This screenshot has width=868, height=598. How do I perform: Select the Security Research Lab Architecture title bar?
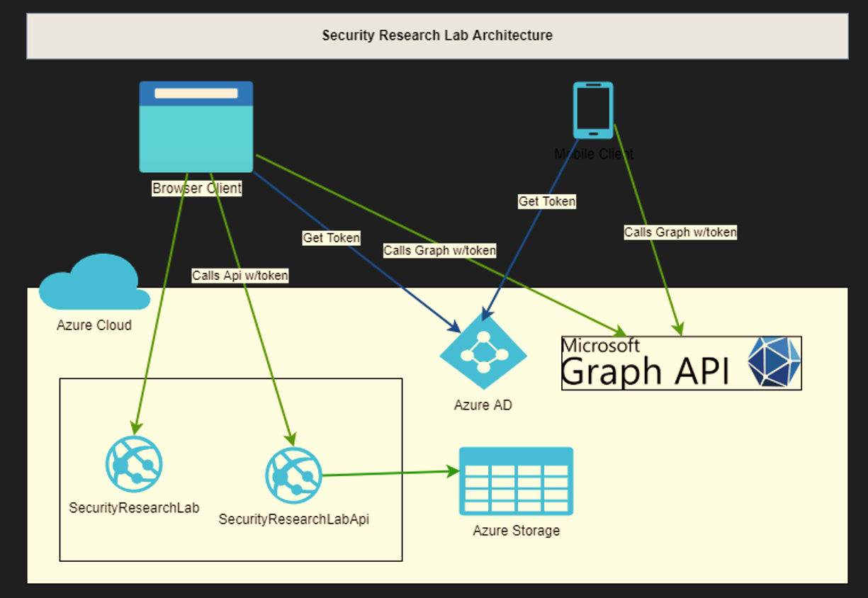pos(436,35)
